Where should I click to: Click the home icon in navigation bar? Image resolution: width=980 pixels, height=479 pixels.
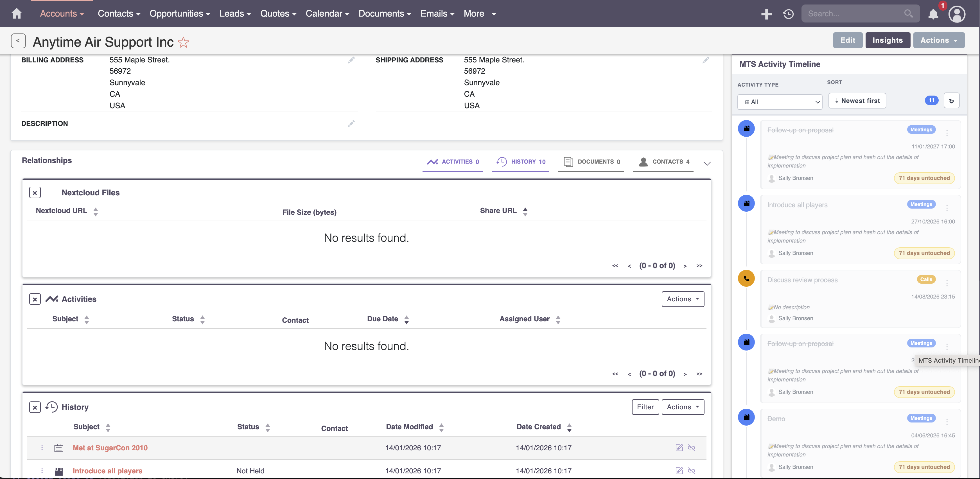click(16, 14)
